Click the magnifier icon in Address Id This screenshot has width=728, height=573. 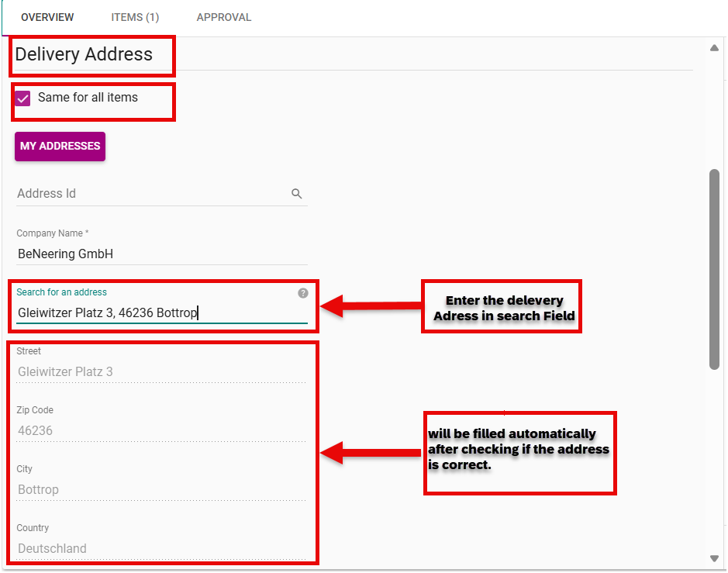(296, 194)
